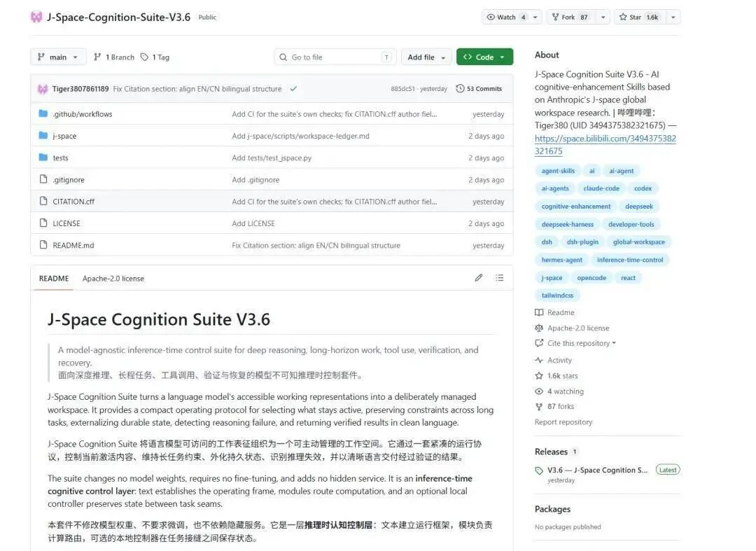Select the cognitive-enhancement topic tag
This screenshot has height=551, width=756.
pyautogui.click(x=575, y=207)
